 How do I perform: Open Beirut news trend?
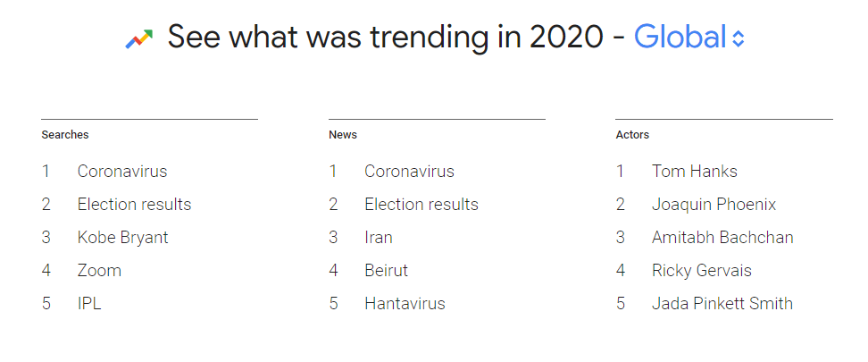click(386, 271)
